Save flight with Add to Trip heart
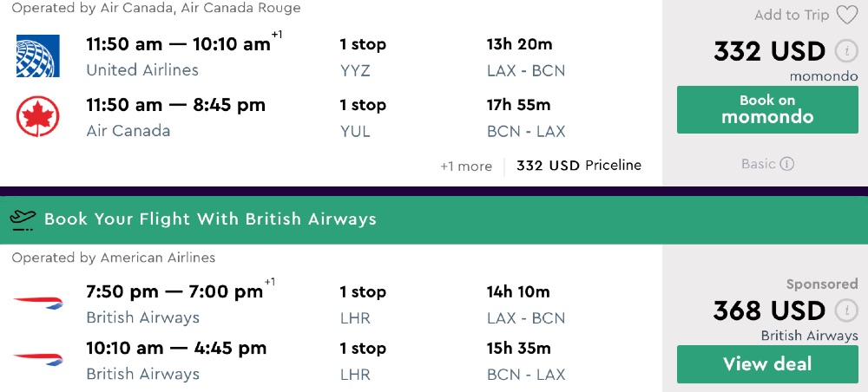The image size is (868, 392). click(846, 15)
